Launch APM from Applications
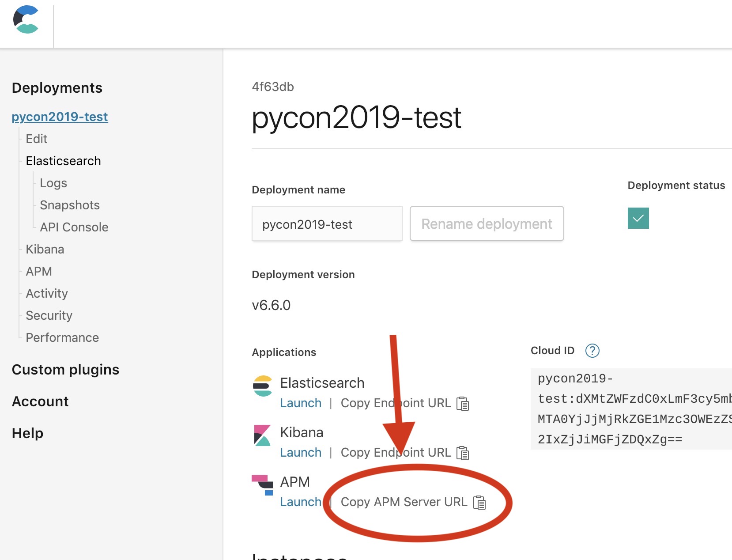 click(301, 502)
